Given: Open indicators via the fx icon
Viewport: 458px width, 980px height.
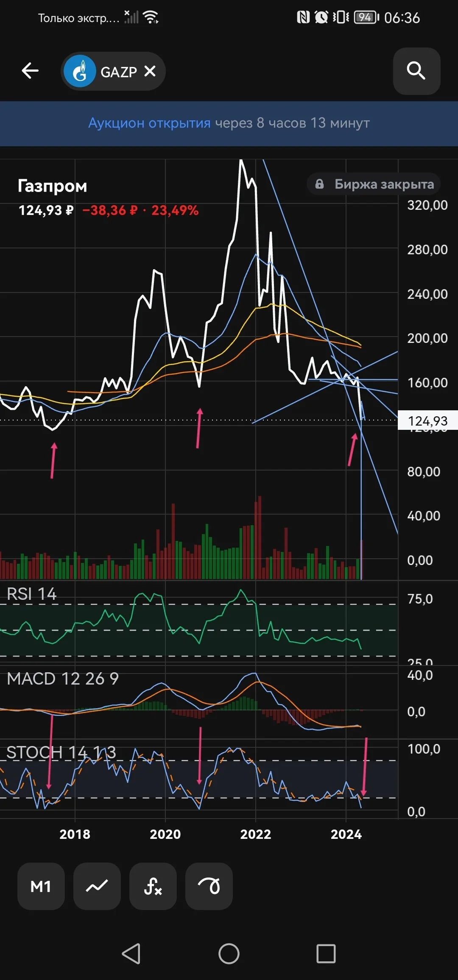Looking at the screenshot, I should (153, 886).
